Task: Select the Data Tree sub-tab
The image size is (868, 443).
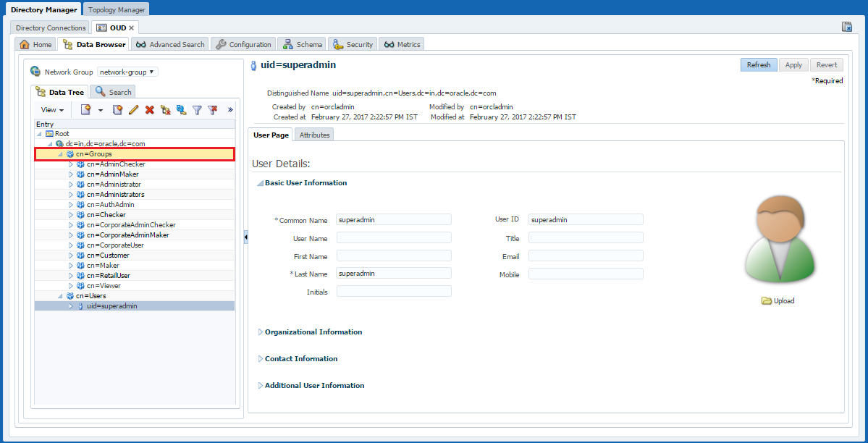Action: (60, 92)
